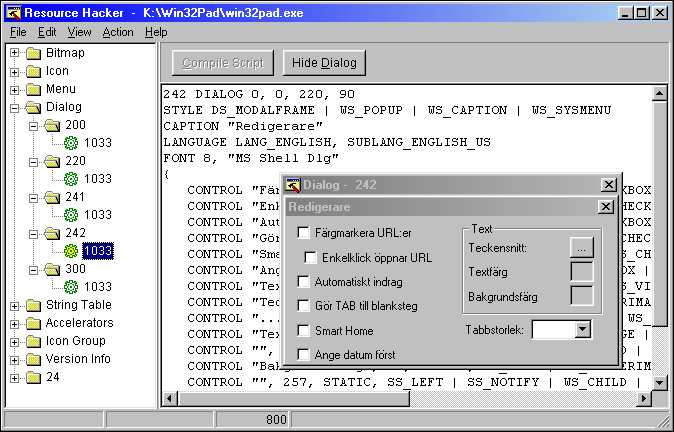Enable the Smart Home checkbox
674x432 pixels.
click(x=303, y=330)
